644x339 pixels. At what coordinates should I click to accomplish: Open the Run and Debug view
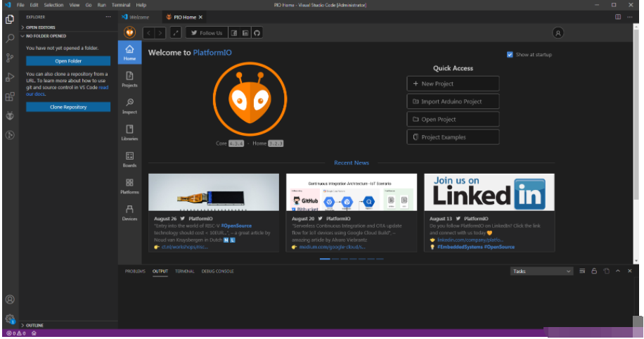click(10, 77)
